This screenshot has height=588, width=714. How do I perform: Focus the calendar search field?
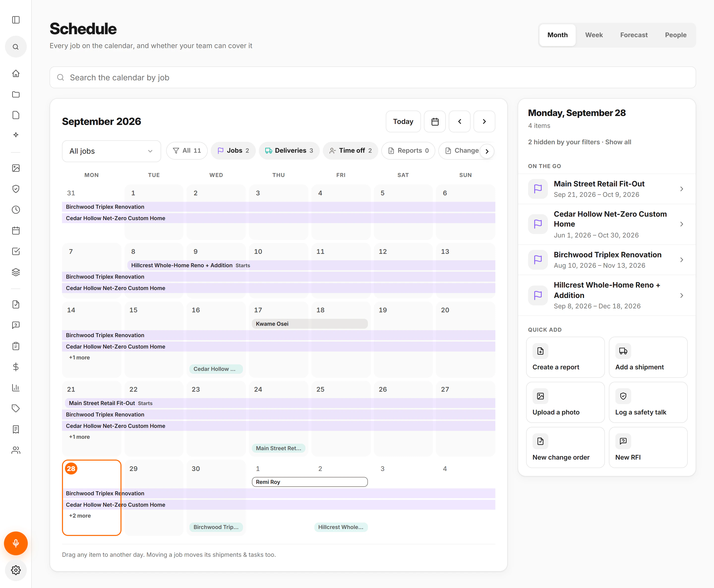(x=373, y=78)
